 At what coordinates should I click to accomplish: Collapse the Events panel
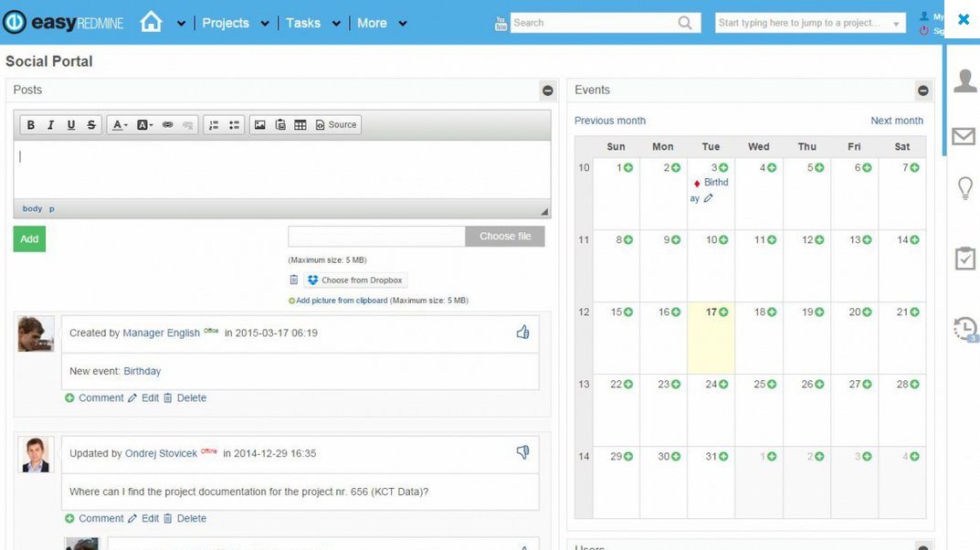pos(923,90)
